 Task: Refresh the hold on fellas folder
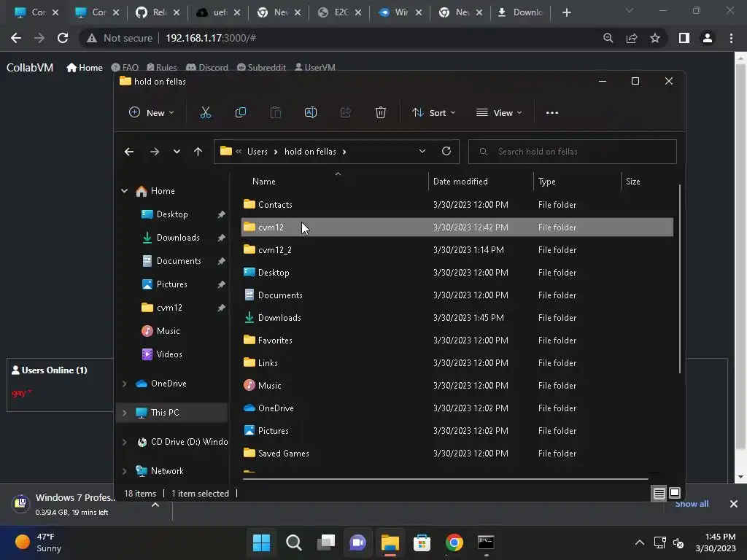point(446,151)
